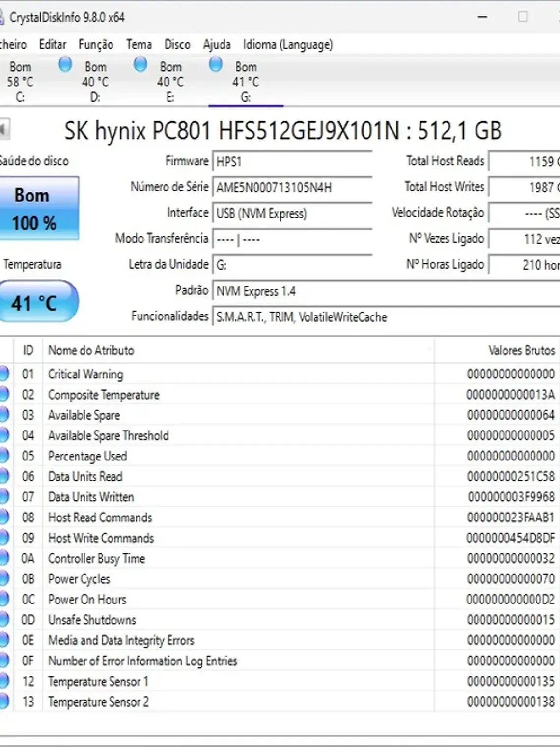
Task: Click raw value 0000000454D8DF
Action: tap(510, 538)
